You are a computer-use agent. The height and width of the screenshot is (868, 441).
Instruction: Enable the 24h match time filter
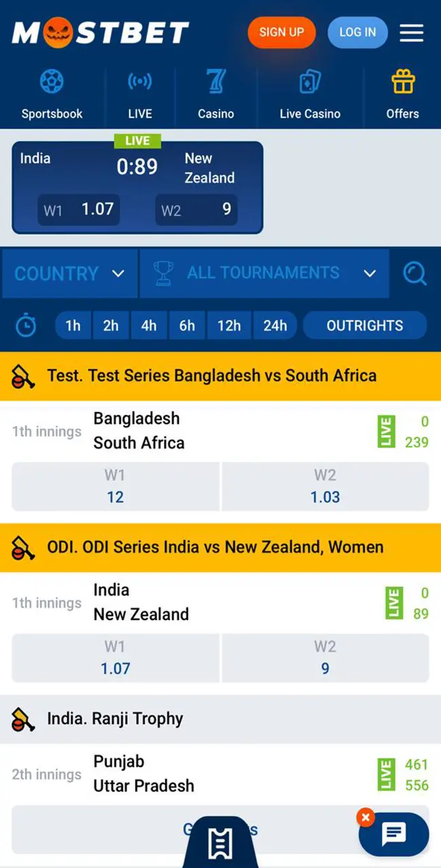275,325
